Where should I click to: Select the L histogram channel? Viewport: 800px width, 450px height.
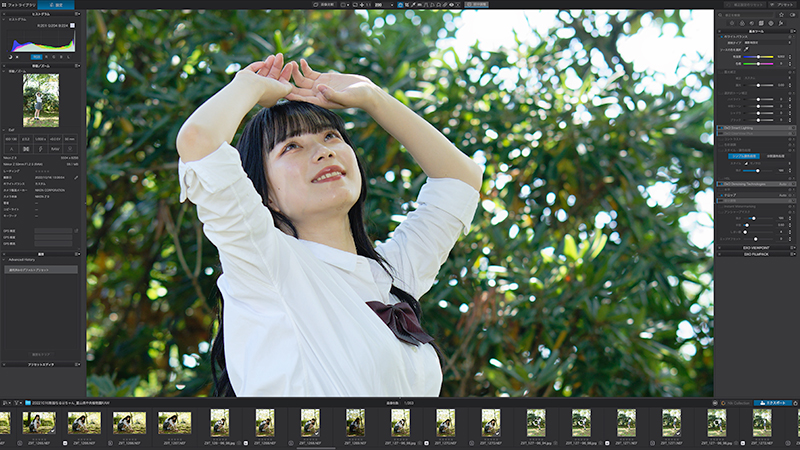pyautogui.click(x=68, y=57)
